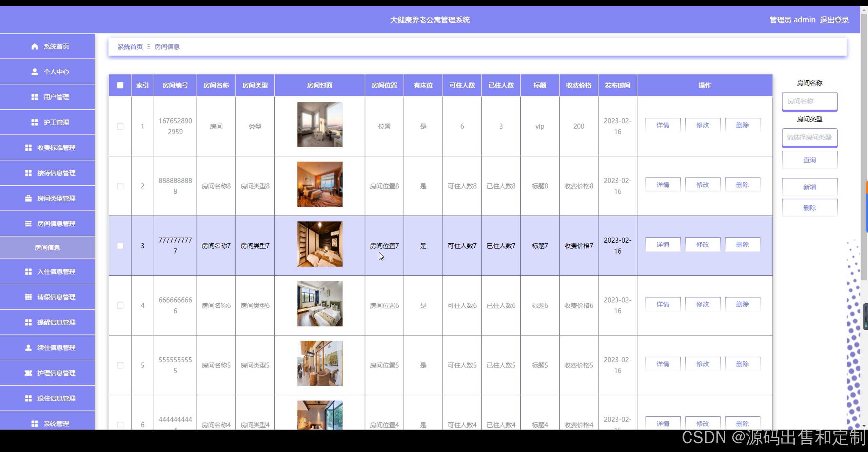
Task: Click the ticket icon beside 护理信息管理
Action: (28, 373)
